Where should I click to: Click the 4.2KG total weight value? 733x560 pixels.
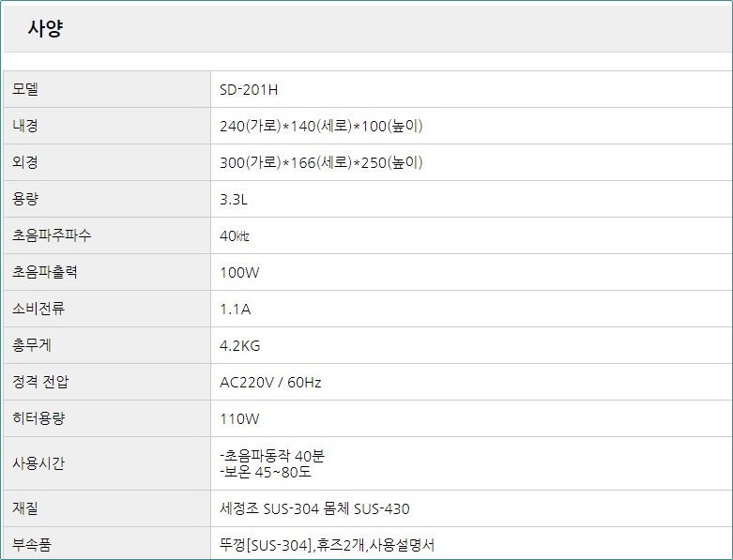coord(240,345)
